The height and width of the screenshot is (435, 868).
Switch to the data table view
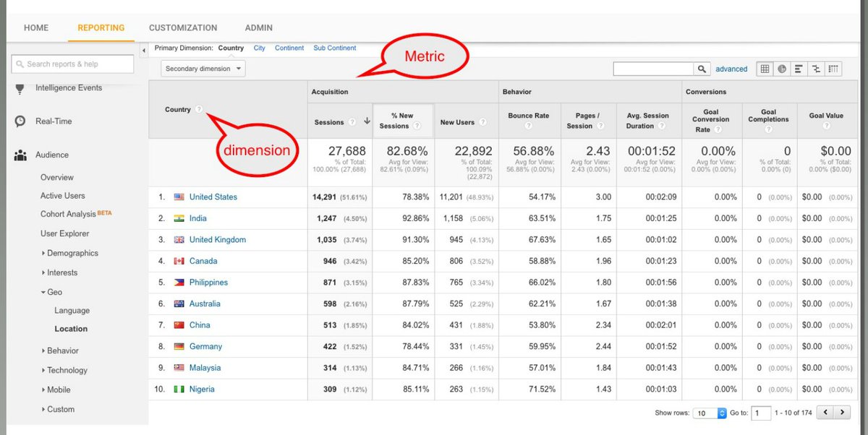click(765, 69)
